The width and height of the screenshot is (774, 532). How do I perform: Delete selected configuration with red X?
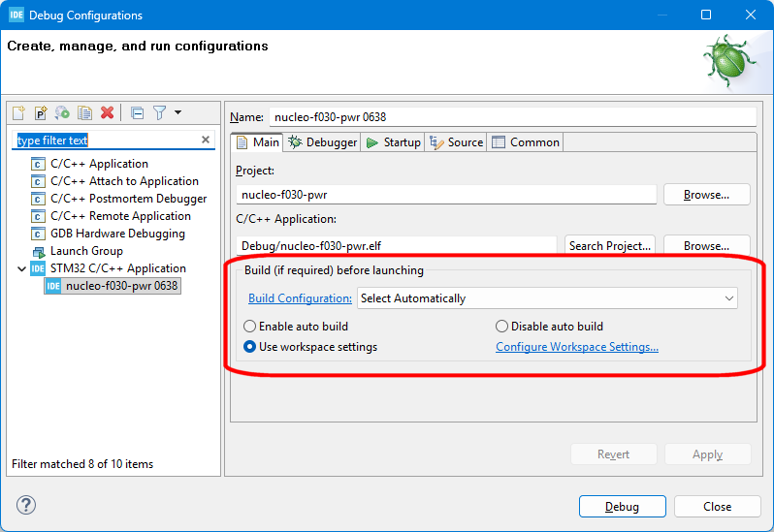point(107,113)
